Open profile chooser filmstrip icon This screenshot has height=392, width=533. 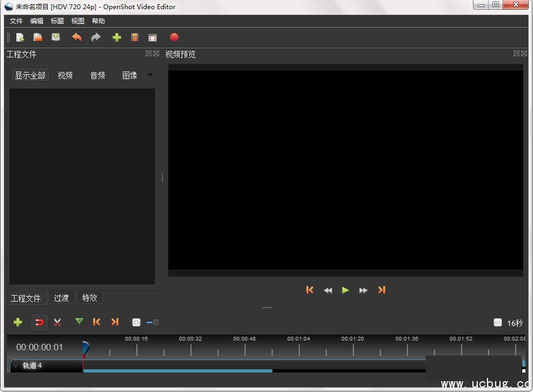135,37
